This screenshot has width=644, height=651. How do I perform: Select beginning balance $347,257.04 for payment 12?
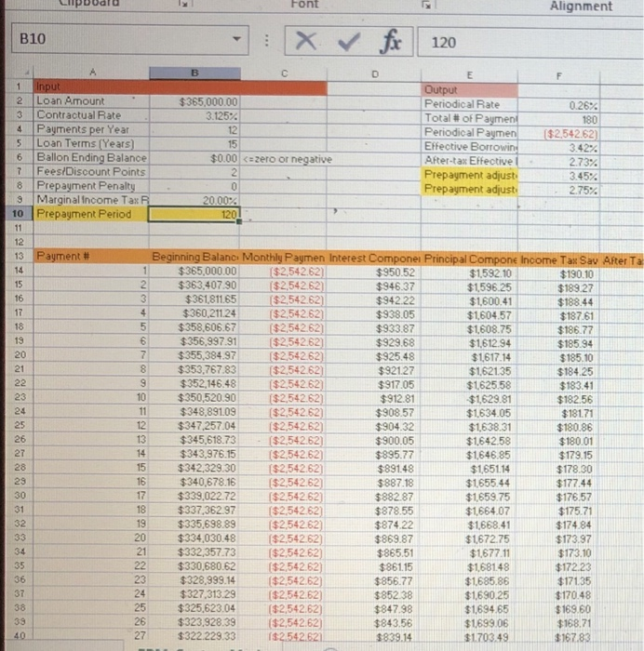pyautogui.click(x=195, y=426)
